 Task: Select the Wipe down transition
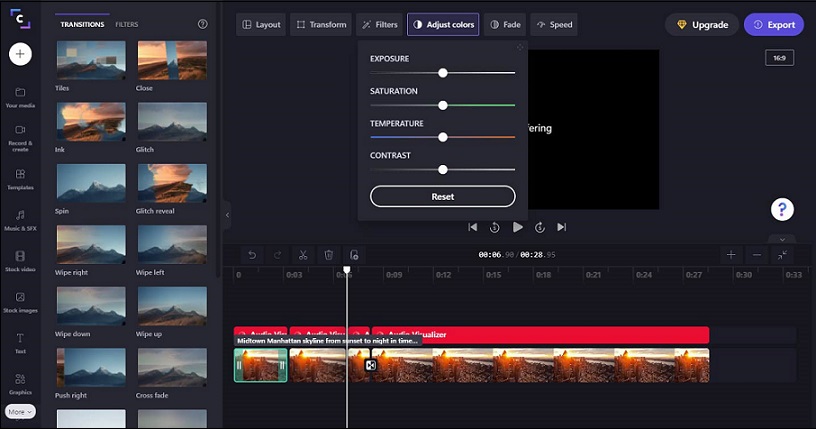tap(91, 306)
